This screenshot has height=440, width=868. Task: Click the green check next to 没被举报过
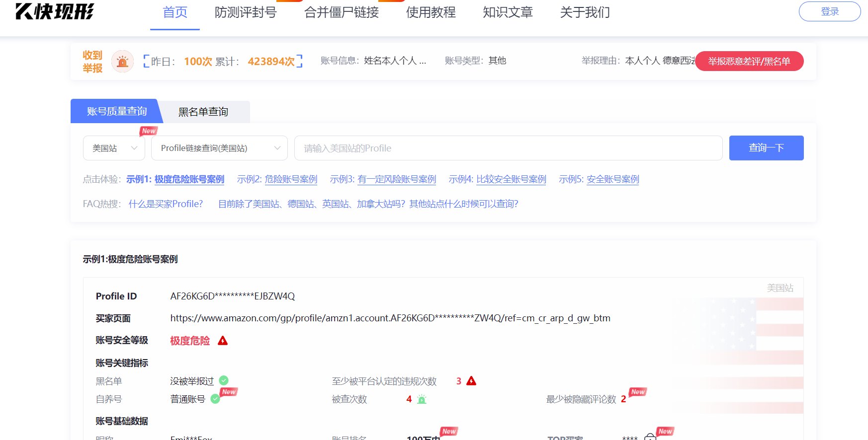[x=224, y=380]
